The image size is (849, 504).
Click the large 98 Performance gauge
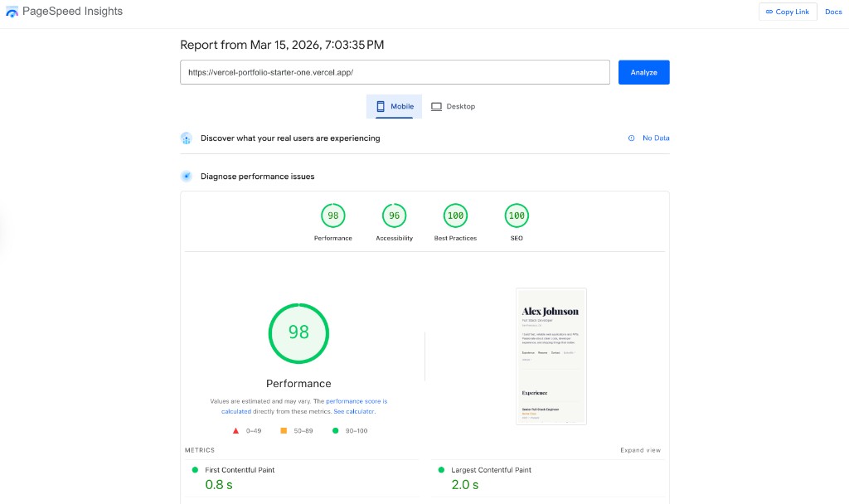click(298, 332)
